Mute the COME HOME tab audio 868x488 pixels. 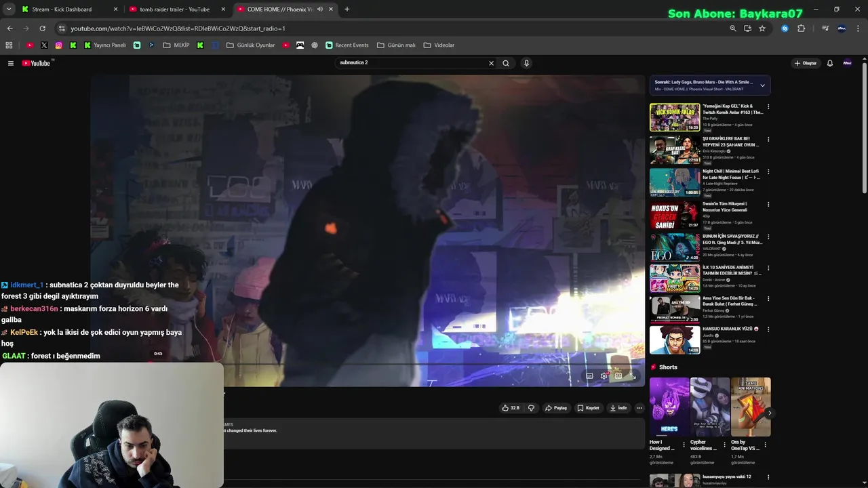[x=320, y=9]
